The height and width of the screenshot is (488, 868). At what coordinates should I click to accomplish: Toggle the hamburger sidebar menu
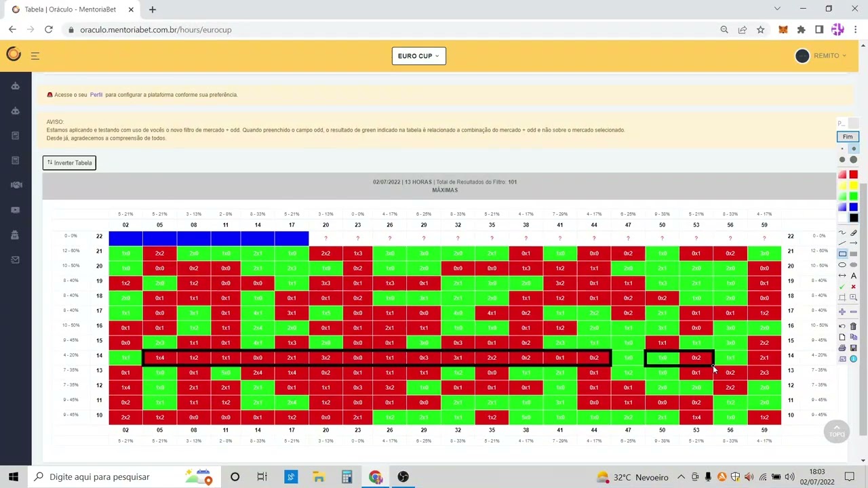point(35,56)
